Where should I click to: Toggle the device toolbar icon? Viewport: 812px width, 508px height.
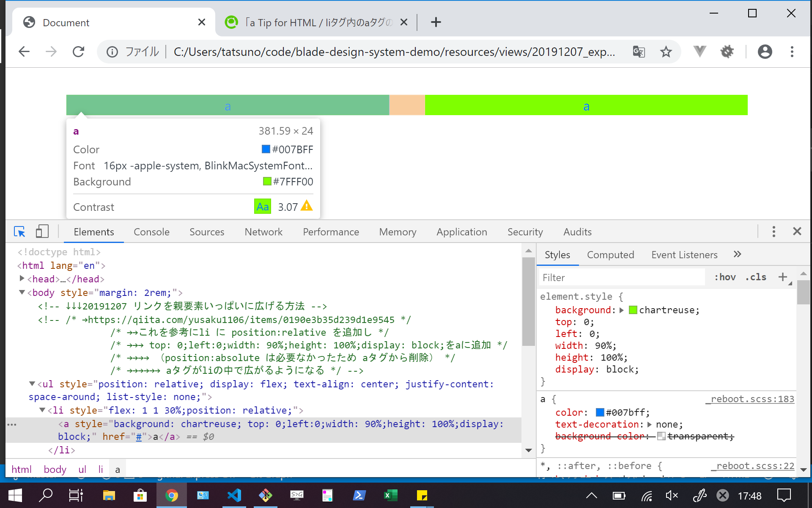[x=42, y=232]
